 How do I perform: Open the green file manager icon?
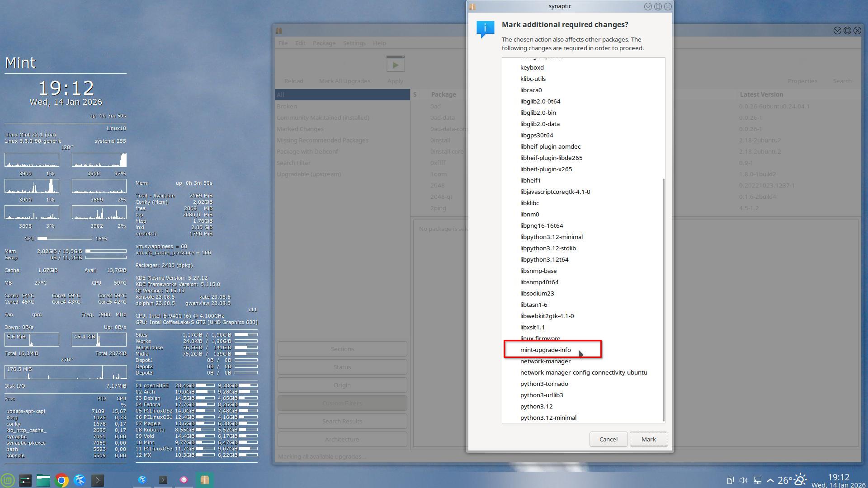[x=43, y=480]
